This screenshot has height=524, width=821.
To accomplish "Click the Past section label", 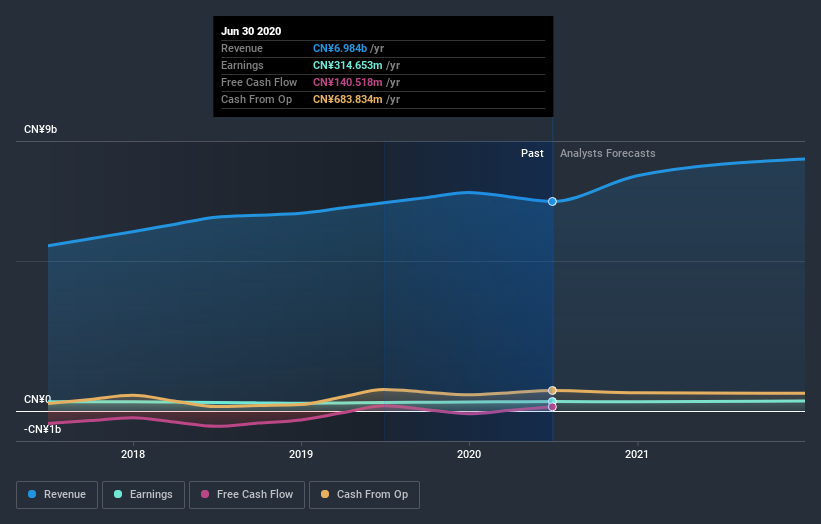I will [532, 153].
